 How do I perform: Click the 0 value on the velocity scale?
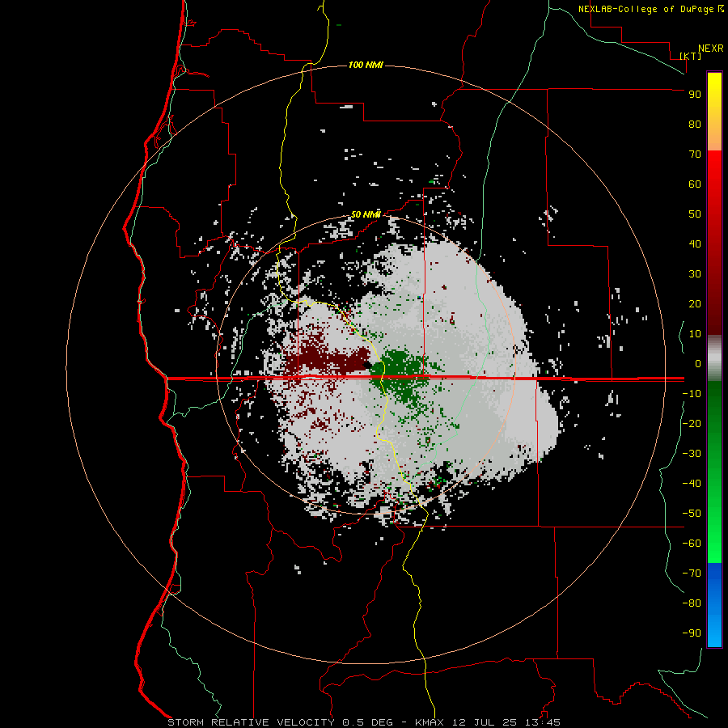[x=698, y=363]
